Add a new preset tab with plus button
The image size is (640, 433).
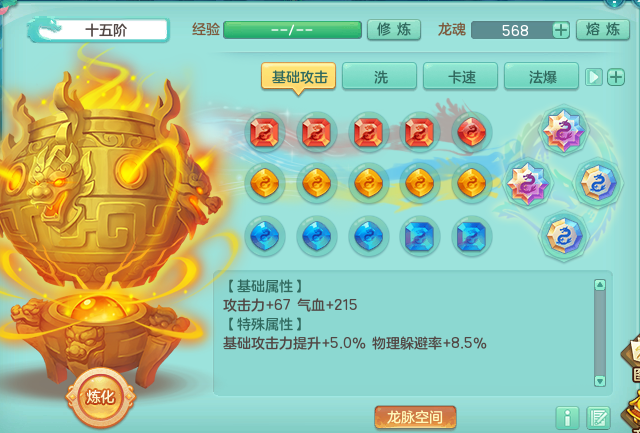pos(616,77)
